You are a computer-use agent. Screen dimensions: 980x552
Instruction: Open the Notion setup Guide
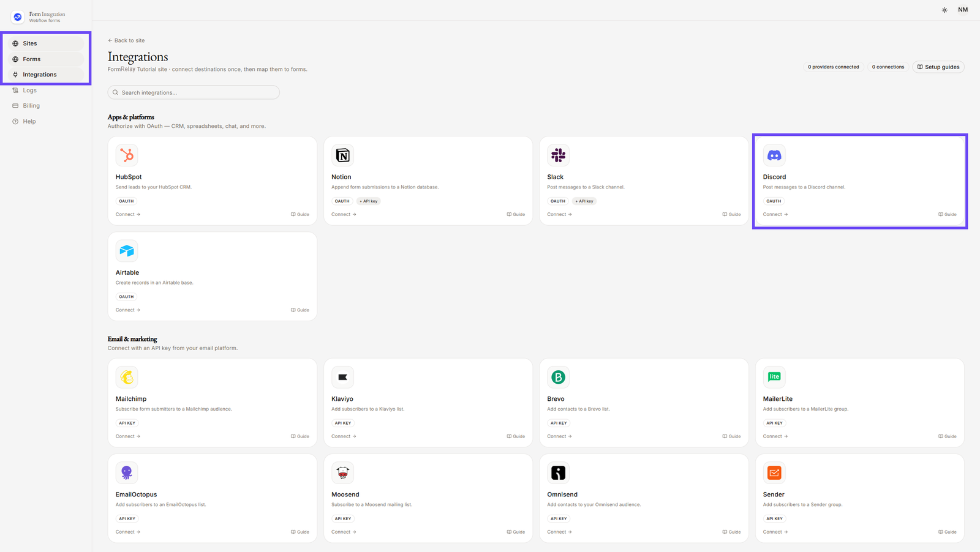[x=516, y=214]
